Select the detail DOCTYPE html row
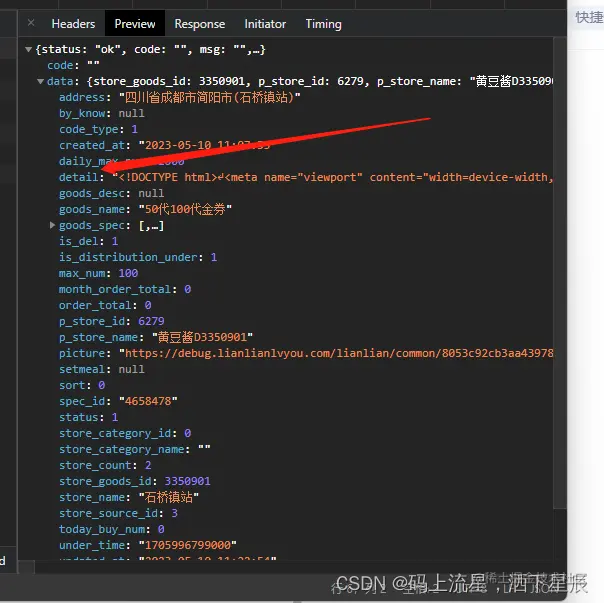 click(x=306, y=177)
